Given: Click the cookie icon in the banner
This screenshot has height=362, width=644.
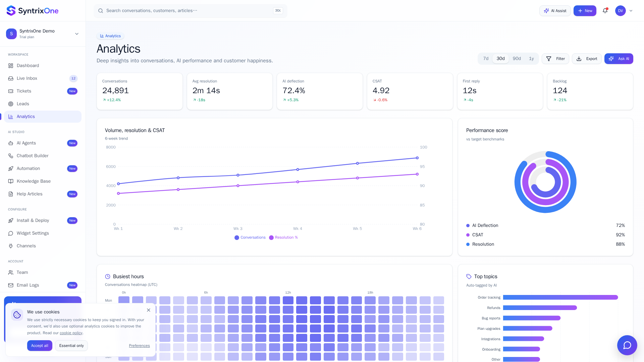Looking at the screenshot, I should tap(17, 315).
